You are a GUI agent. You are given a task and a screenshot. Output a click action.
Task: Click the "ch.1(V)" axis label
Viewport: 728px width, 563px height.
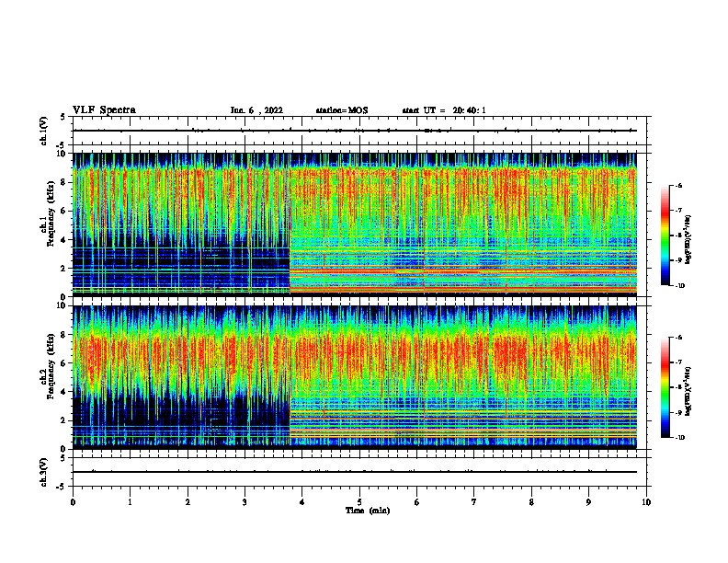tap(43, 131)
